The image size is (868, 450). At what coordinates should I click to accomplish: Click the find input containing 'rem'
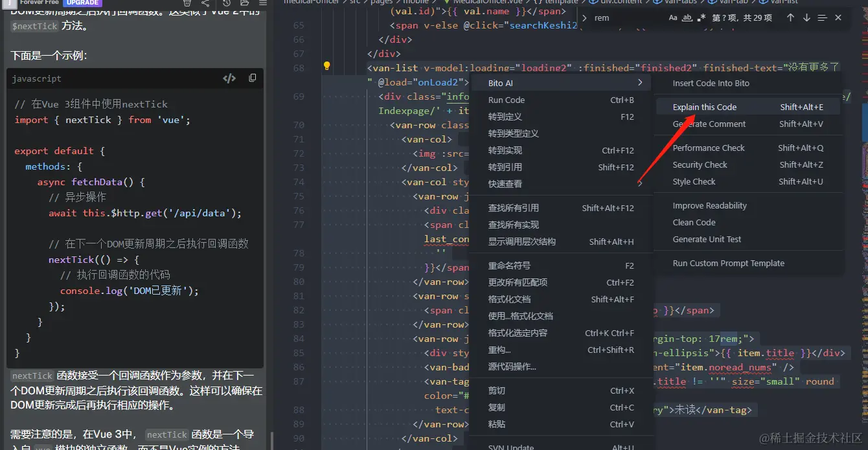628,17
